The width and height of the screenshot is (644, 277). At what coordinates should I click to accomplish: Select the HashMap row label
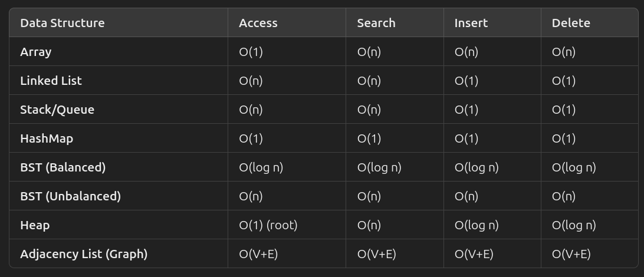[47, 138]
